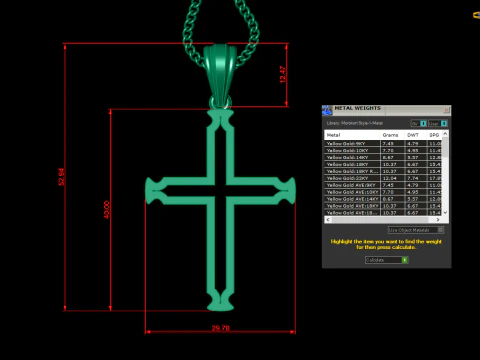
Task: Click the 29.78 width dimension label
Action: point(221,328)
